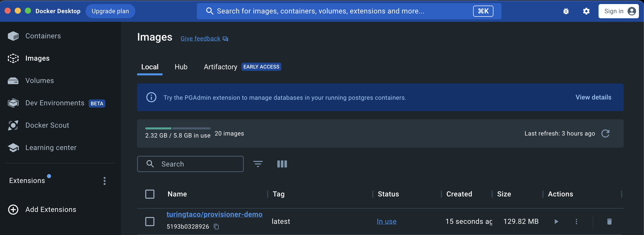Click the 129.82 MB size value

pyautogui.click(x=521, y=222)
